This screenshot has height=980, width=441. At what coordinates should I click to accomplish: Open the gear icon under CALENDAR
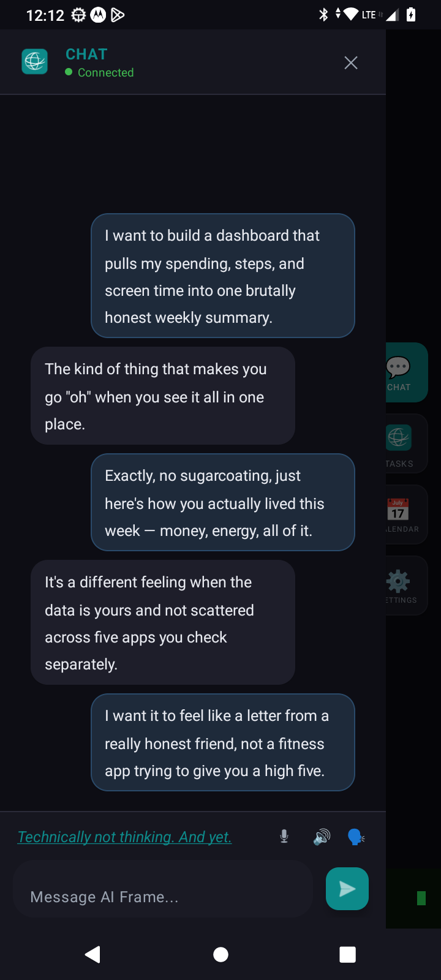click(398, 580)
